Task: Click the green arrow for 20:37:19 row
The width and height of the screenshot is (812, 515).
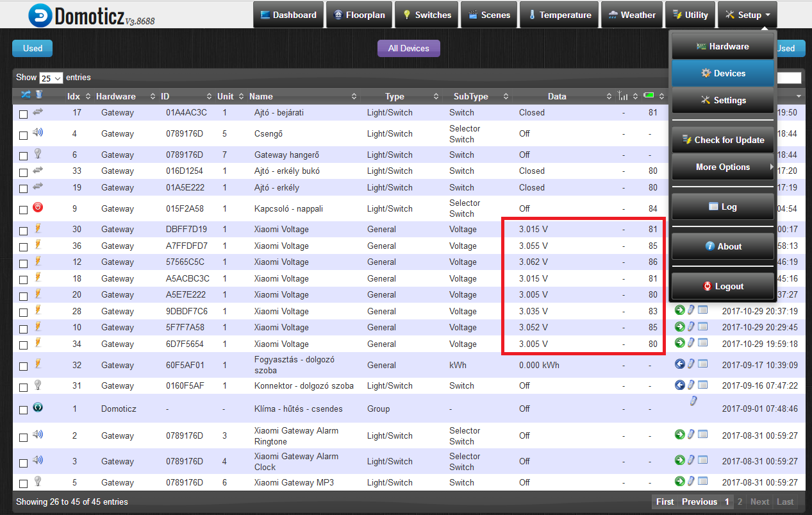Action: pos(680,310)
